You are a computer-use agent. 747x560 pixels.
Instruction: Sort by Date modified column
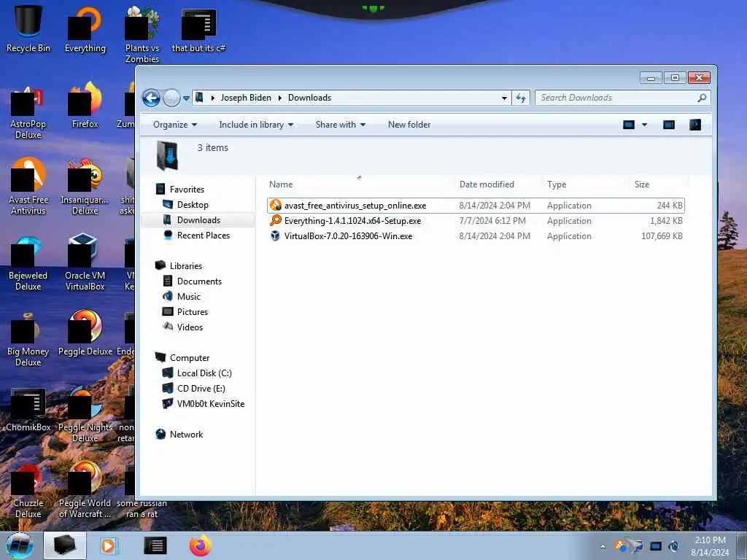(498, 184)
